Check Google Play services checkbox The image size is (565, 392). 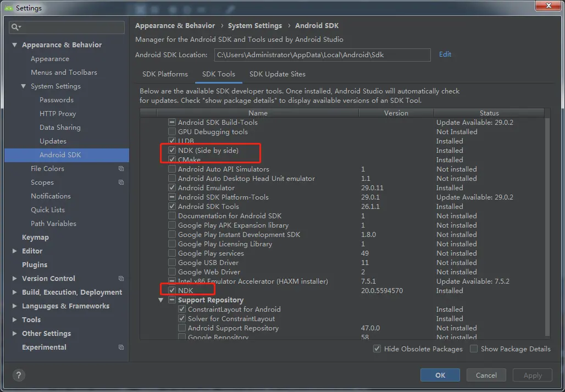click(172, 253)
